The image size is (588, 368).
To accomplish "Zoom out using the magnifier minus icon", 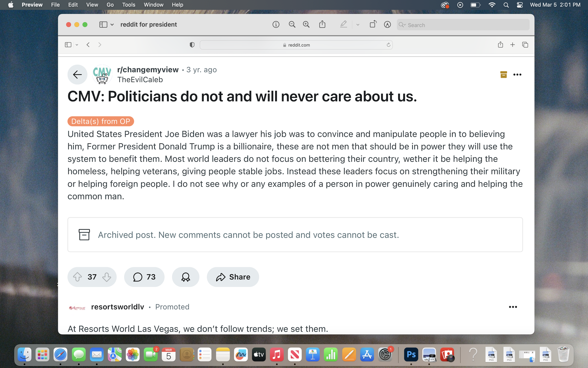I will coord(292,24).
